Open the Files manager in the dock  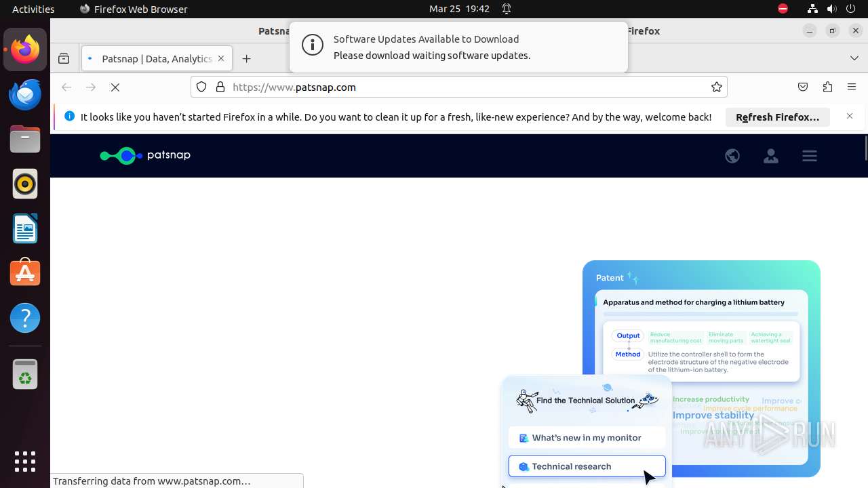click(x=25, y=139)
